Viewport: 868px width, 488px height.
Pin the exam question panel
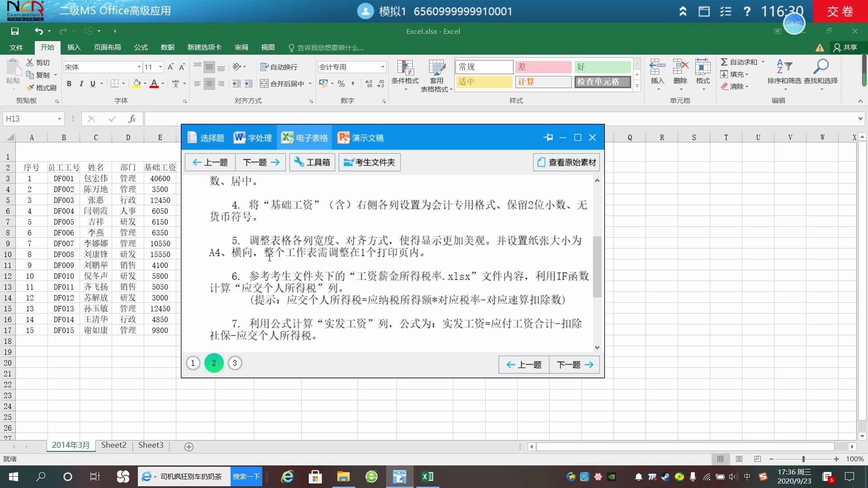(548, 137)
